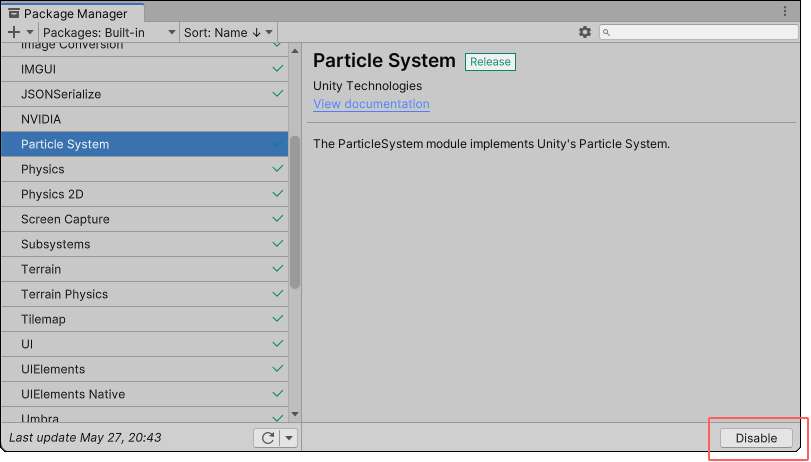The width and height of the screenshot is (811, 462).
Task: Select IMGUI in the package list
Action: (x=144, y=69)
